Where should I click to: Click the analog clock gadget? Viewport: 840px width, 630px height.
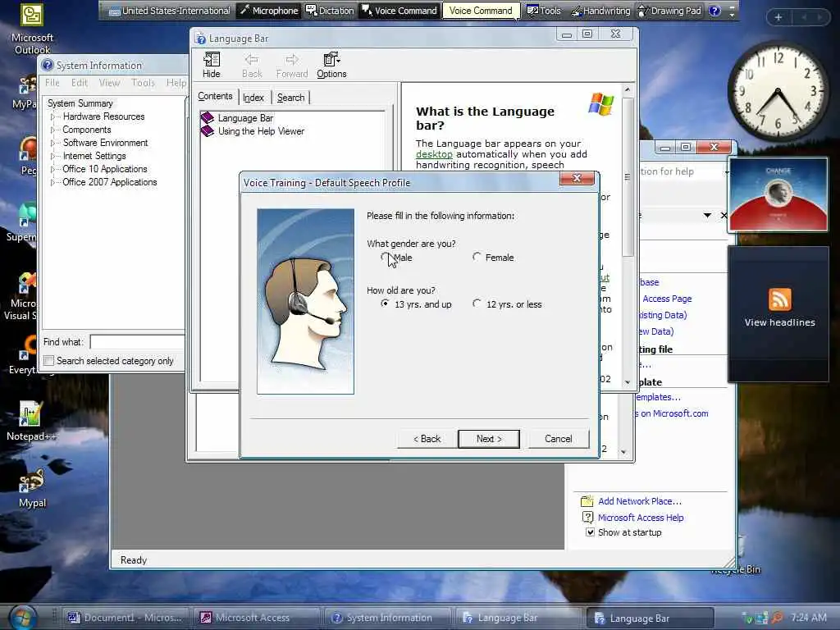778,91
